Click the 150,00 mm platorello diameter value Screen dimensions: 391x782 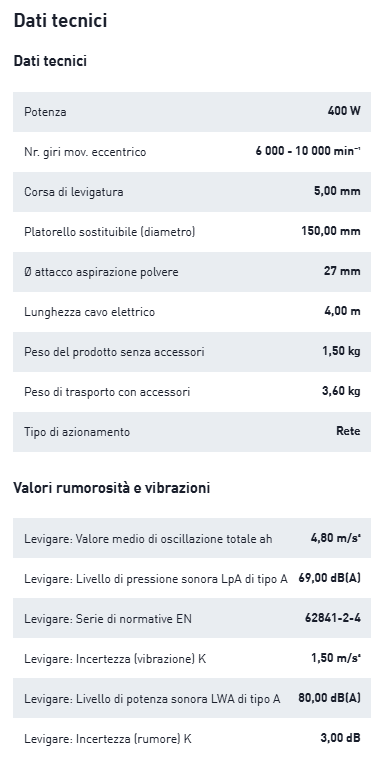[331, 231]
